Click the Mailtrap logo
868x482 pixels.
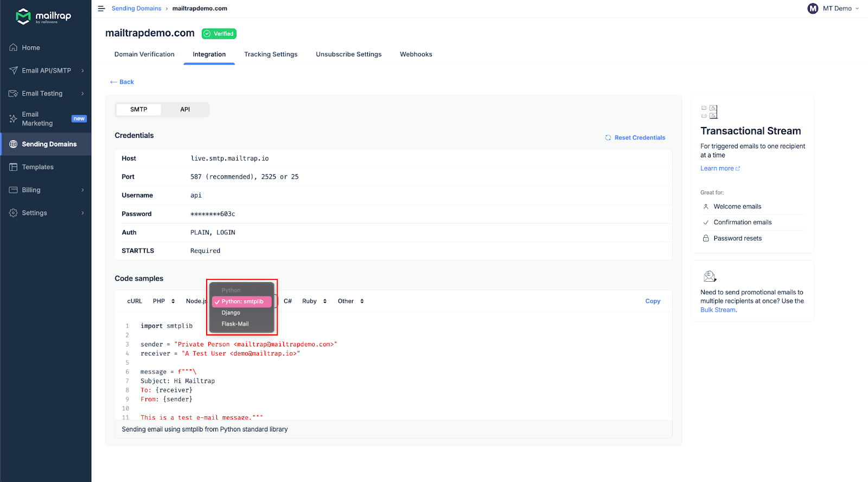[43, 17]
